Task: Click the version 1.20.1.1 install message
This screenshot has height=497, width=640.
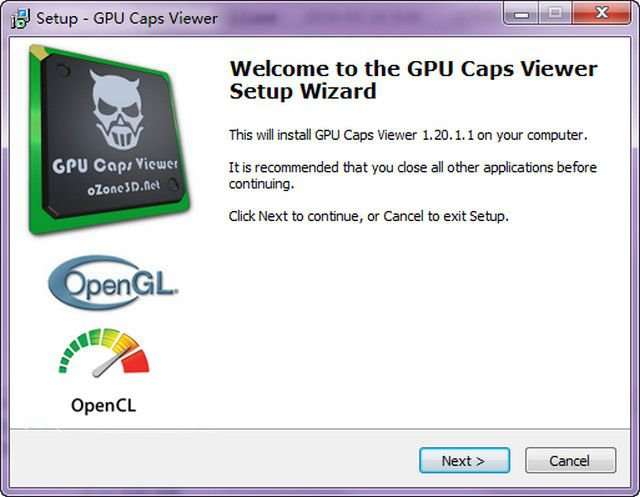Action: click(x=408, y=135)
